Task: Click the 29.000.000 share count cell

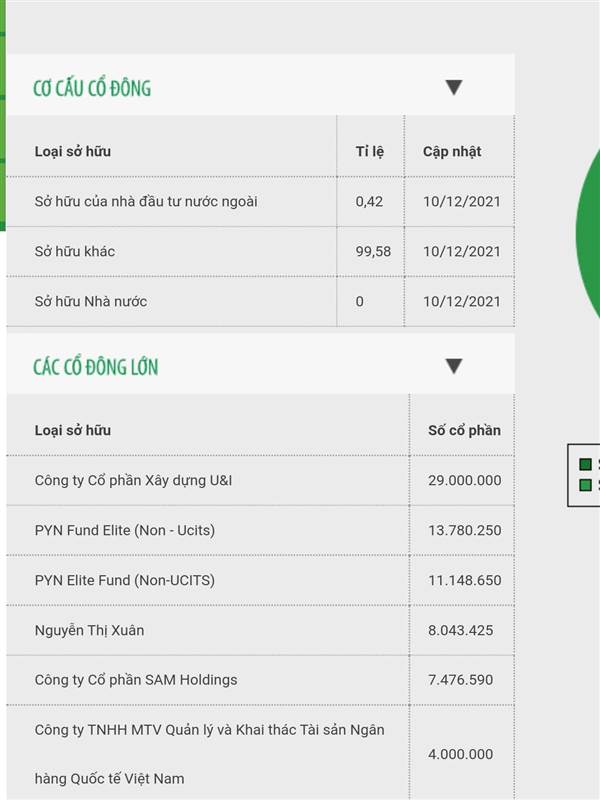Action: point(464,480)
